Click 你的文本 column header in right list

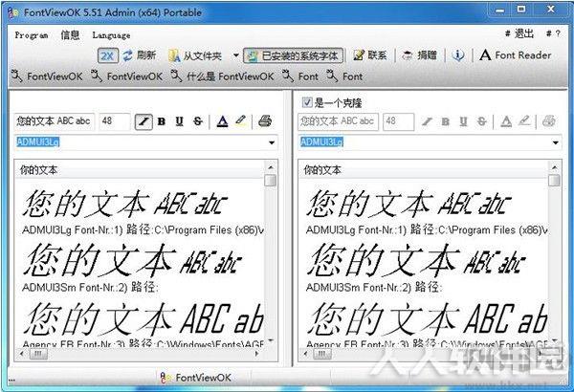423,170
